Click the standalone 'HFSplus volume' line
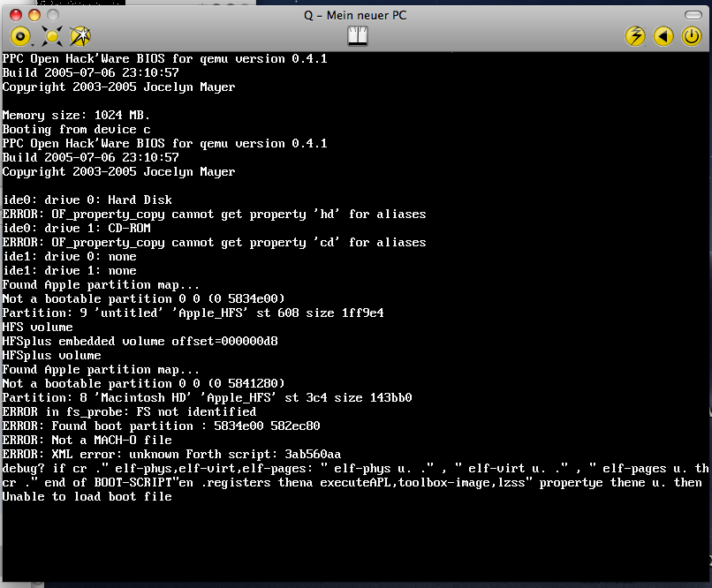The height and width of the screenshot is (588, 712). pyautogui.click(x=52, y=355)
